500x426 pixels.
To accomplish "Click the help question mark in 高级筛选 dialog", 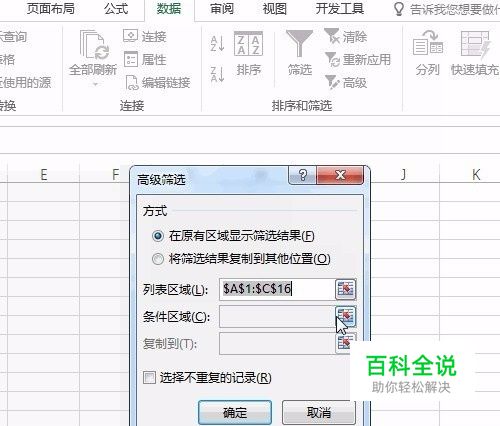I will 303,175.
